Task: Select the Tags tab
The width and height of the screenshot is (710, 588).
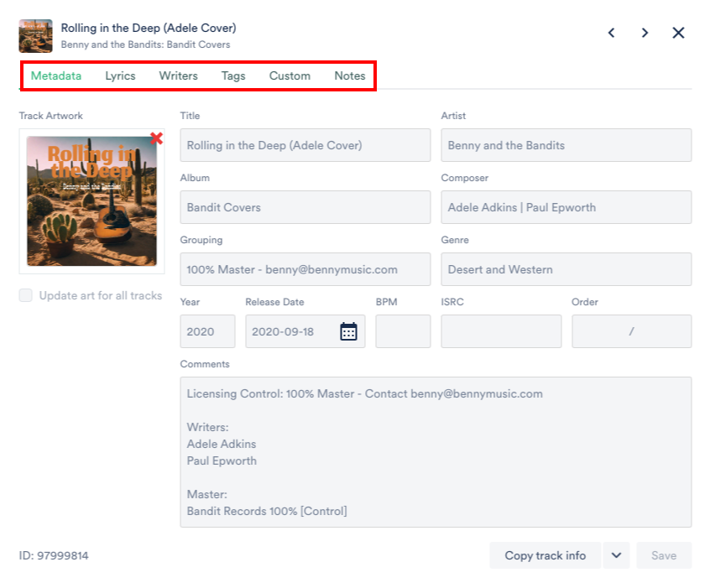Action: click(232, 75)
